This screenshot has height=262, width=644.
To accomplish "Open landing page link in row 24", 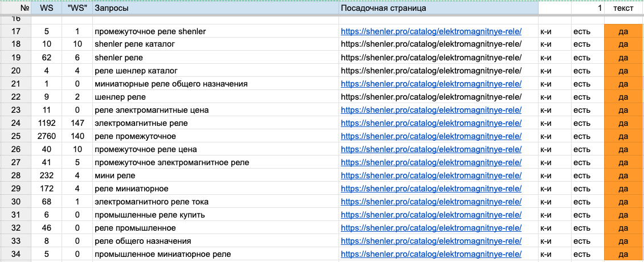I will [x=431, y=123].
